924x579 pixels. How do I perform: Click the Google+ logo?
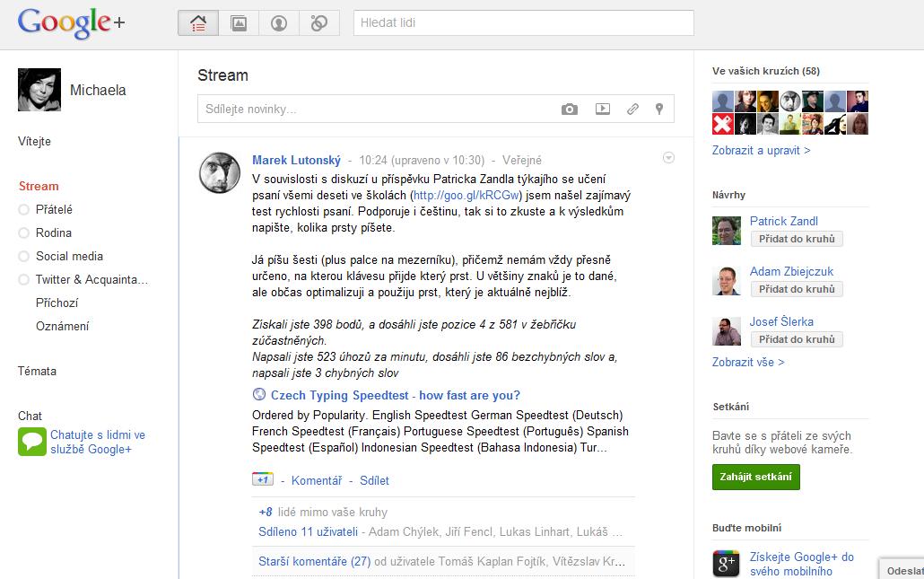(x=71, y=23)
